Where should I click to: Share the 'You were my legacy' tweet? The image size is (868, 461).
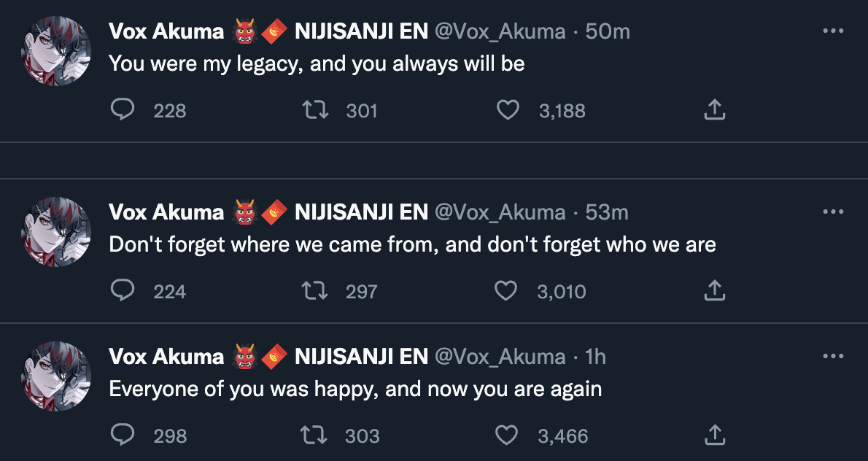(714, 110)
